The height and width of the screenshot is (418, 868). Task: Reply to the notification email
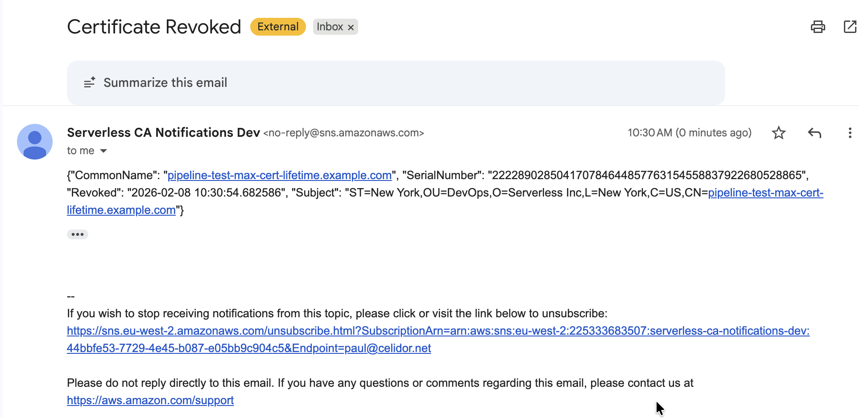tap(814, 132)
